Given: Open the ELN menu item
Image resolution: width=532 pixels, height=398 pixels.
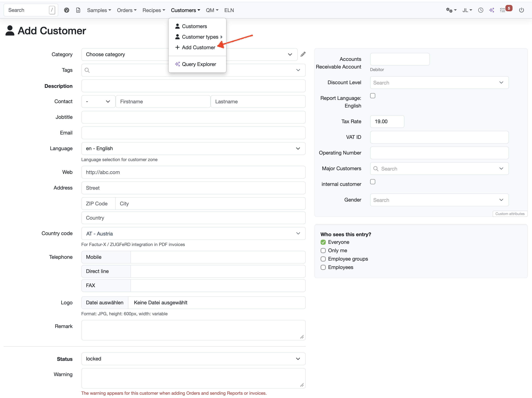Looking at the screenshot, I should coord(229,10).
